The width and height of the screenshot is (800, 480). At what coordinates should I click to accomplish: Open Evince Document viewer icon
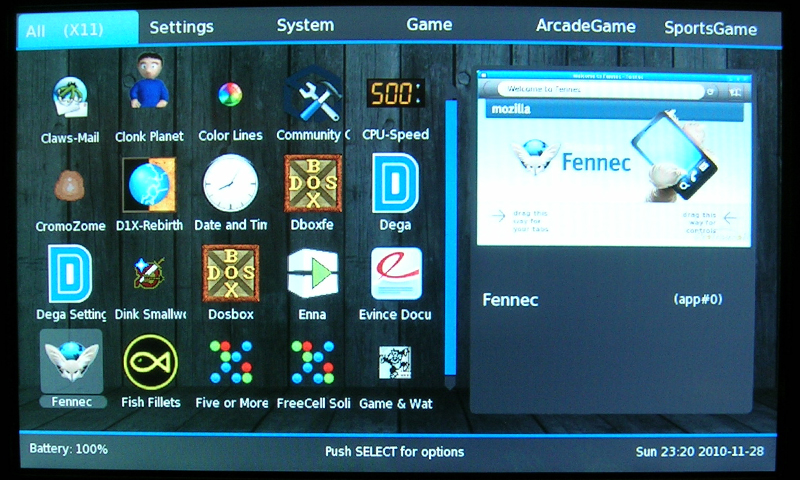coord(395,274)
